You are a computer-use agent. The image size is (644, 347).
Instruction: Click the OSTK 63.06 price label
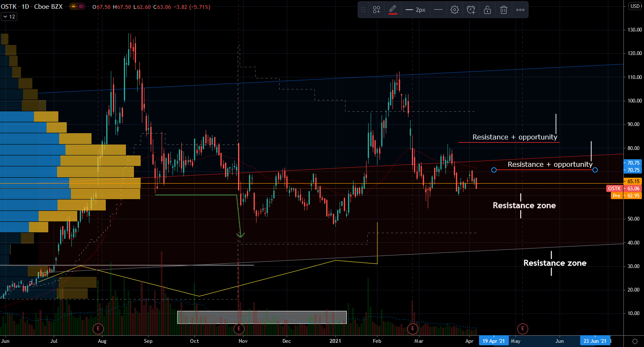(623, 189)
